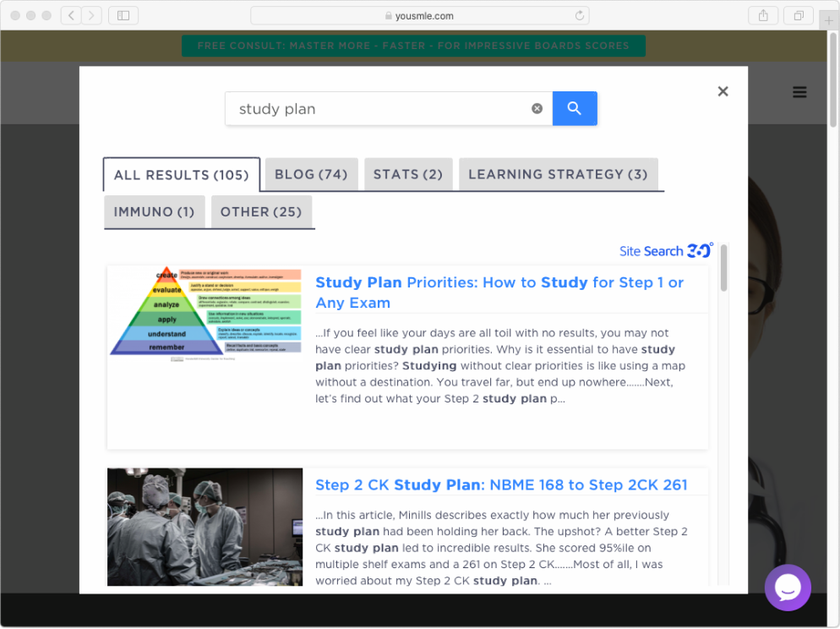Screen dimensions: 840x629
Task: Select the STATS (2) results tab
Action: tap(408, 174)
